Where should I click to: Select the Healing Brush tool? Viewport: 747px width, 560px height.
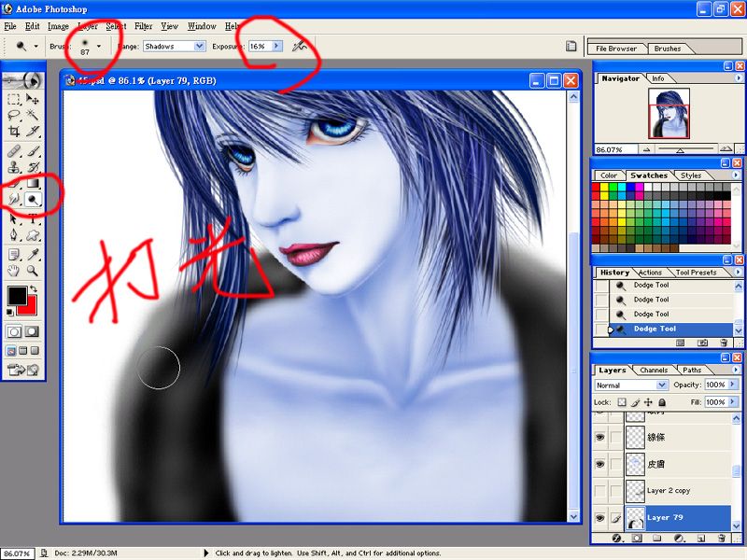pos(14,151)
